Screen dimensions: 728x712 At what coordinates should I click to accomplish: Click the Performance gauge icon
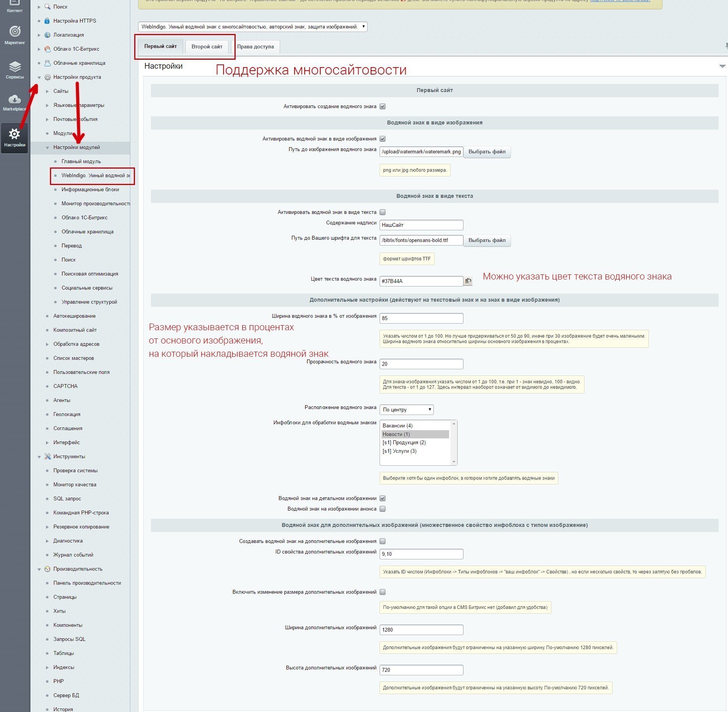[x=48, y=569]
